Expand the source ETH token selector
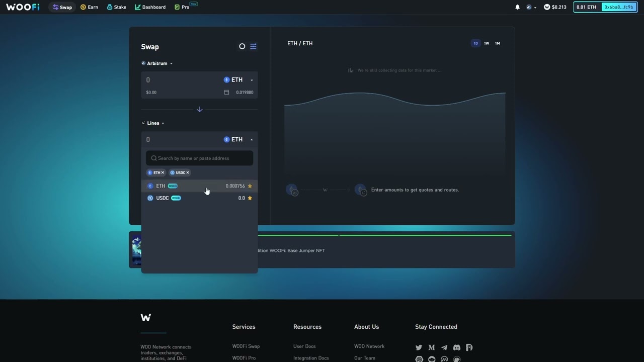 (238, 80)
